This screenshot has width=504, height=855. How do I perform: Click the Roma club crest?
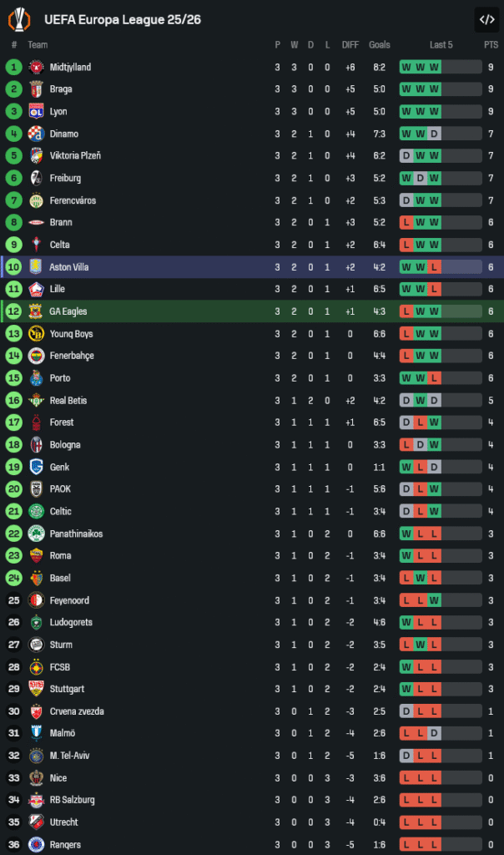tap(36, 556)
